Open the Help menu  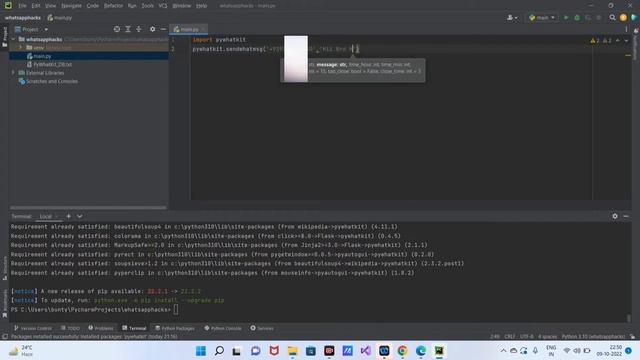pos(201,6)
